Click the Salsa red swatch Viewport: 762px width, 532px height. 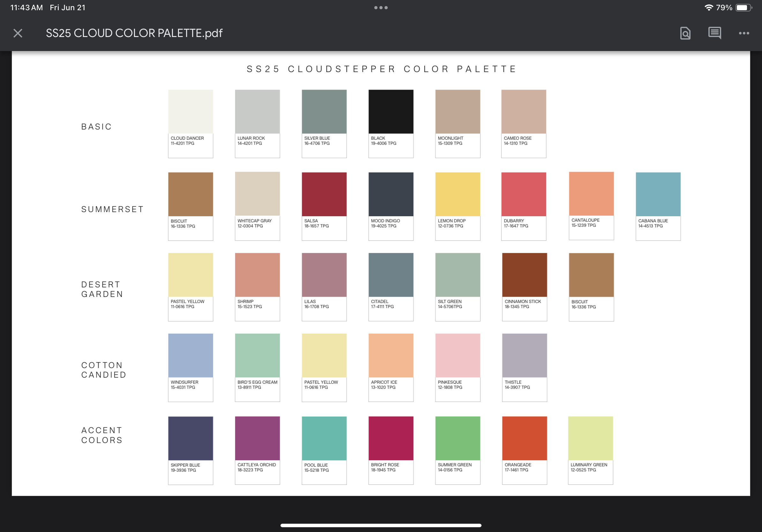(x=324, y=194)
